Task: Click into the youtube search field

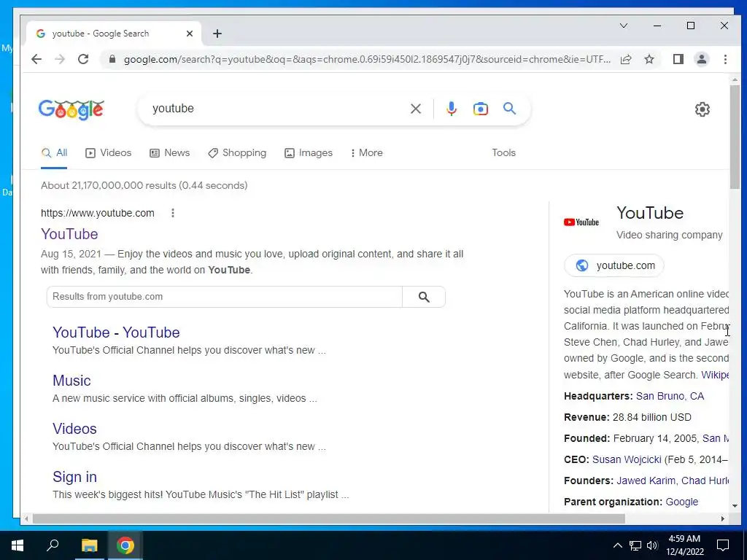Action: coord(276,109)
